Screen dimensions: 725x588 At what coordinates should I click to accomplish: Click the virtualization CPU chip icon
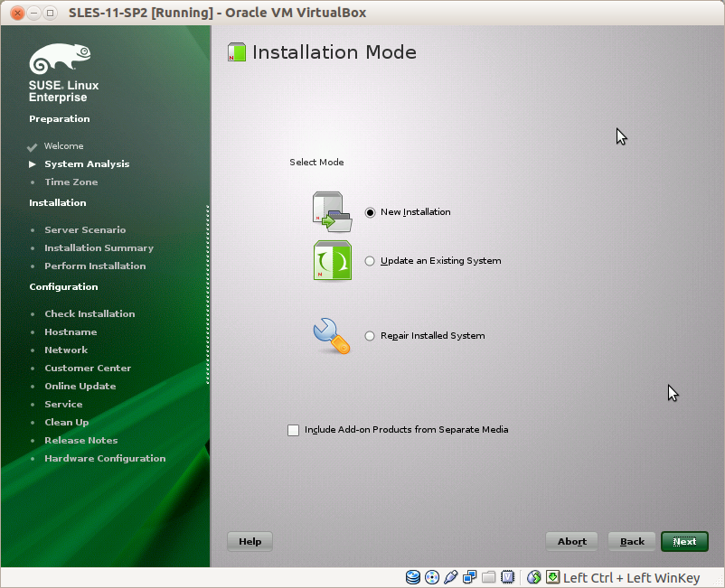tap(508, 577)
